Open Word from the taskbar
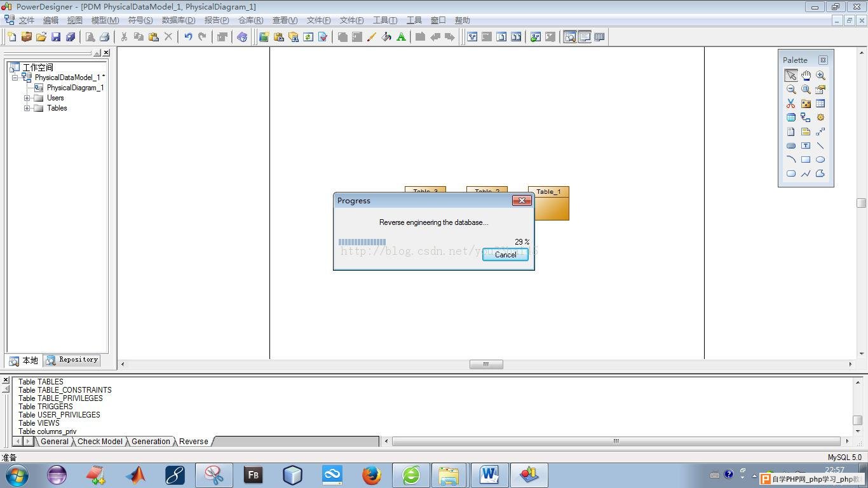 [489, 475]
